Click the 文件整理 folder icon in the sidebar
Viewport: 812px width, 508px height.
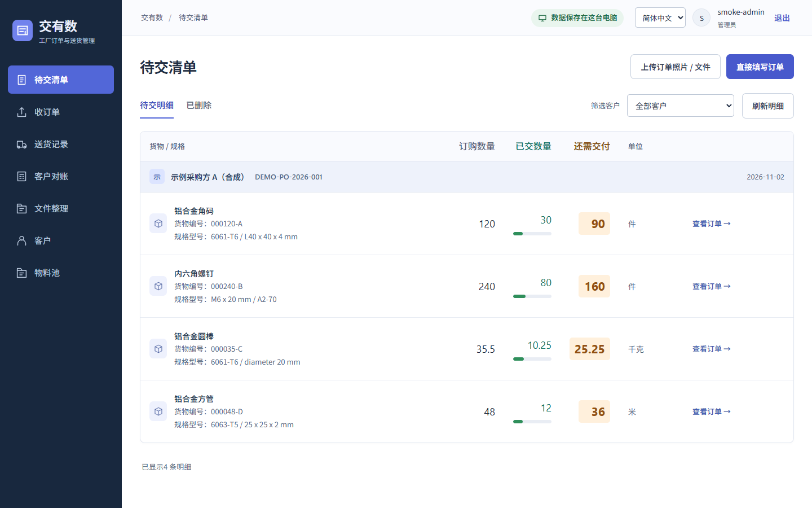pos(21,208)
